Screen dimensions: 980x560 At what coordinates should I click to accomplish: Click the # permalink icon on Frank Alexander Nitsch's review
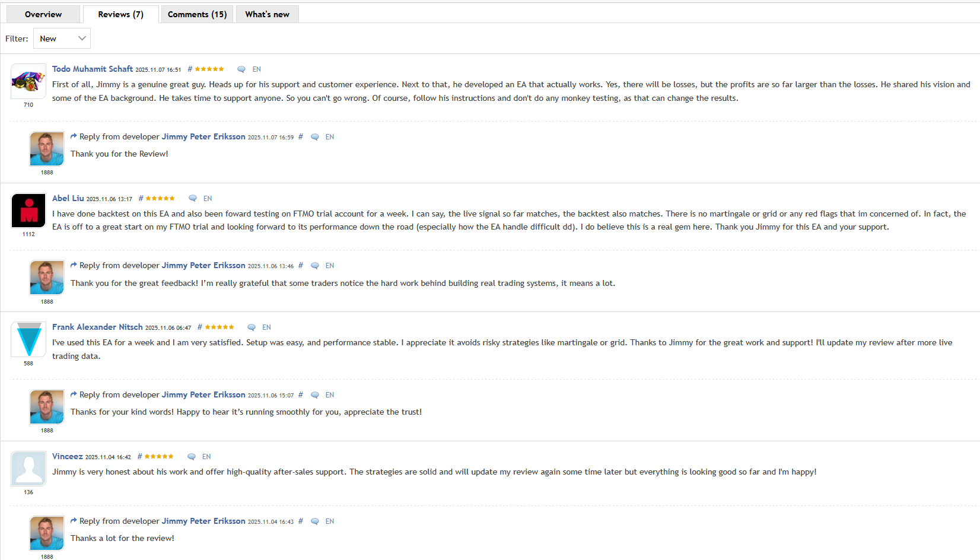[200, 327]
